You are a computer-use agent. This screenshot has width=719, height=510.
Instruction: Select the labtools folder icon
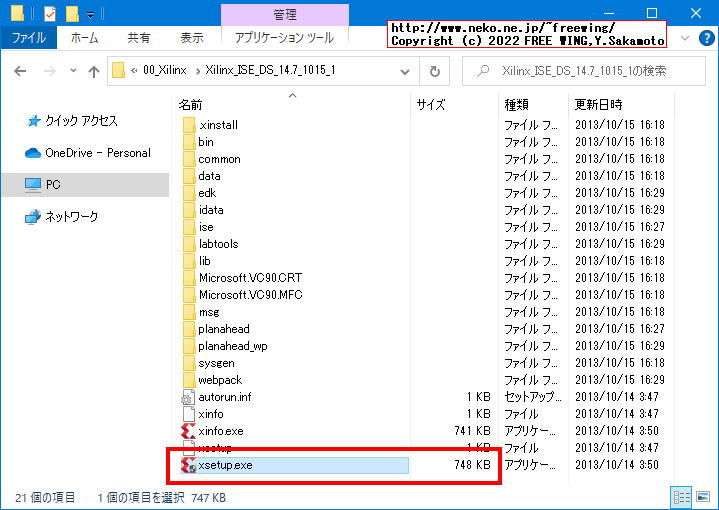pyautogui.click(x=188, y=244)
